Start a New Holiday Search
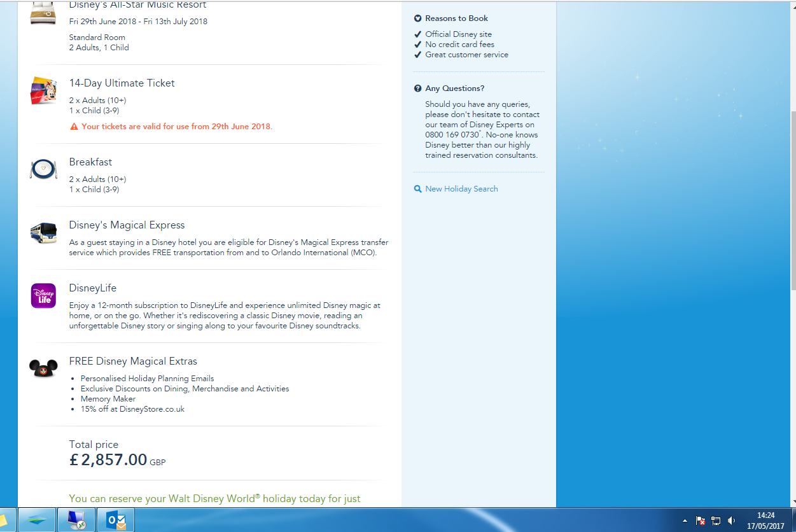This screenshot has height=532, width=796. [x=461, y=189]
